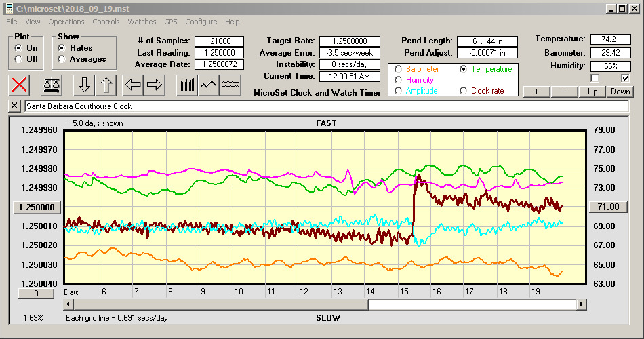Select the Clock rate trace radio button
This screenshot has height=339, width=644.
coord(463,90)
